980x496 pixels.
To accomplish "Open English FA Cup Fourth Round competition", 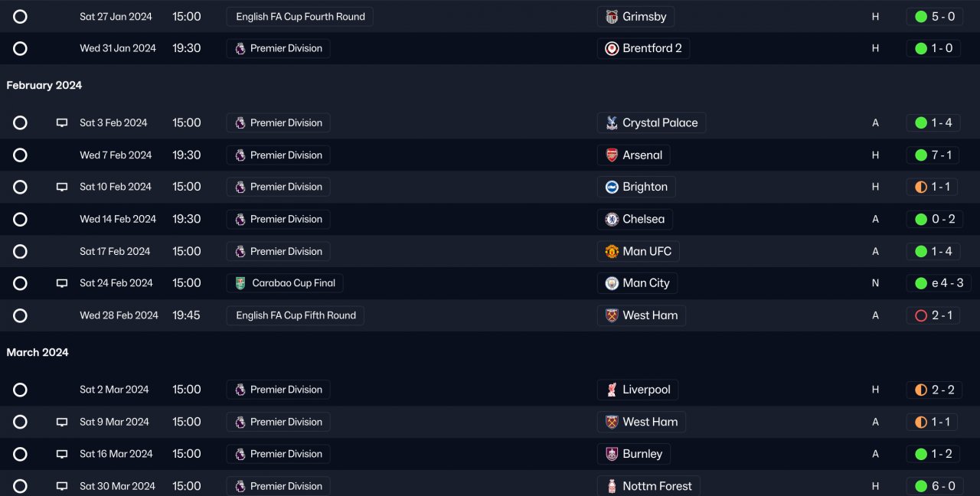I will click(300, 17).
